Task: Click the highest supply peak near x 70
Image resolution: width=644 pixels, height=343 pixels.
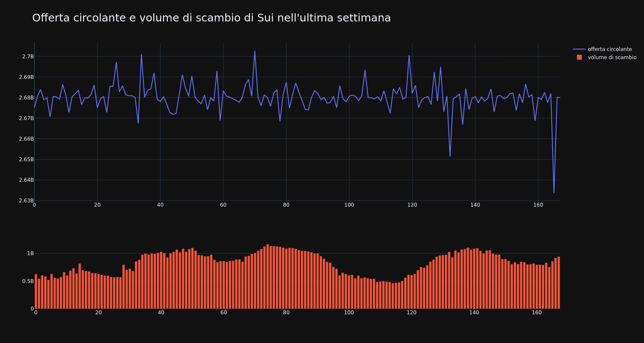Action: 255,51
